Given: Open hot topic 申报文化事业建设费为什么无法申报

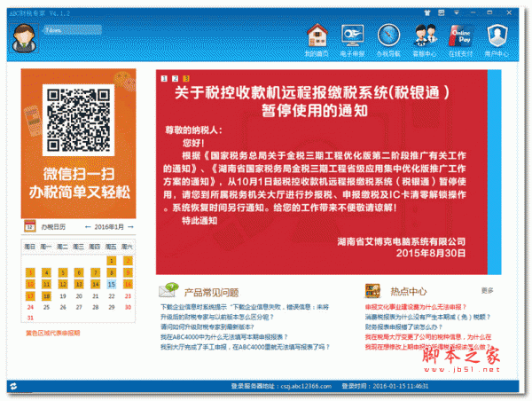Looking at the screenshot, I should [416, 307].
